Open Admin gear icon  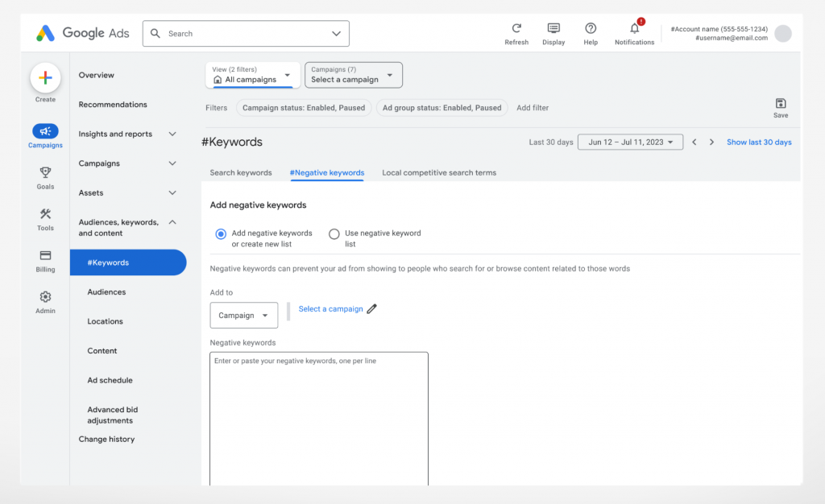pos(45,297)
